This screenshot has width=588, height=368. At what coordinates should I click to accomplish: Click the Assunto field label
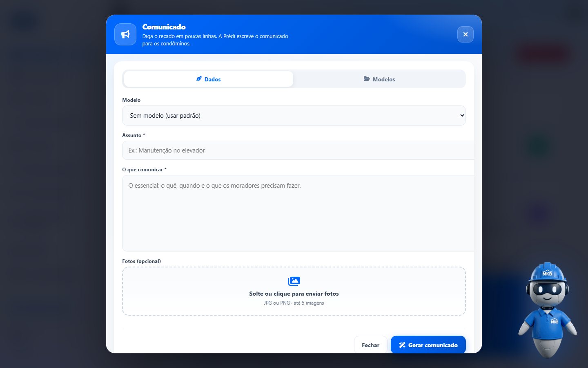click(134, 135)
